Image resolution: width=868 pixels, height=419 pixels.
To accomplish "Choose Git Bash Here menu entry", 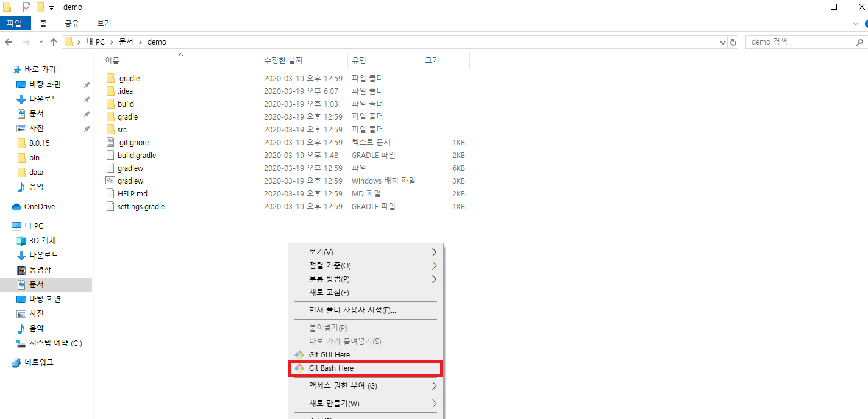I will [366, 368].
